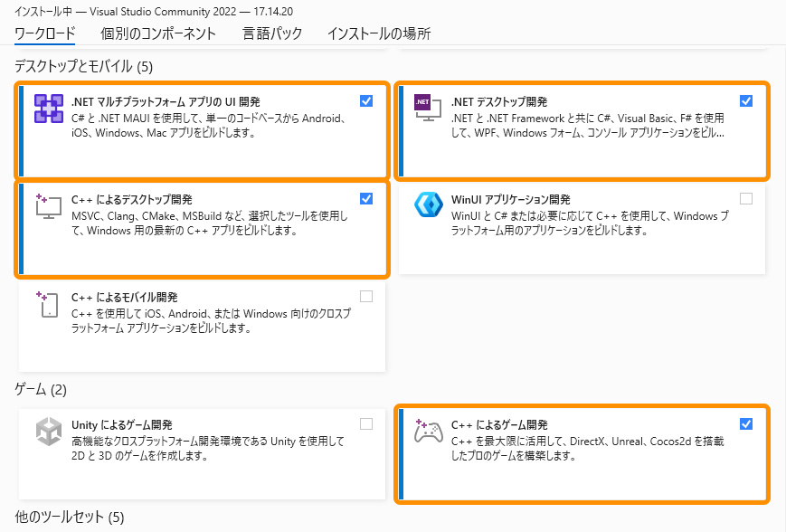The image size is (786, 532).
Task: Click the .NET MAUI workload icon
Action: pos(48,109)
